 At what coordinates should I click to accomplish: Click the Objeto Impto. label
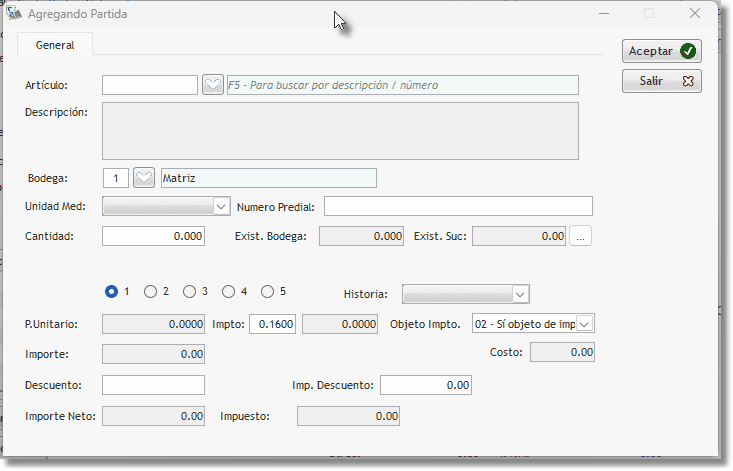(x=425, y=324)
